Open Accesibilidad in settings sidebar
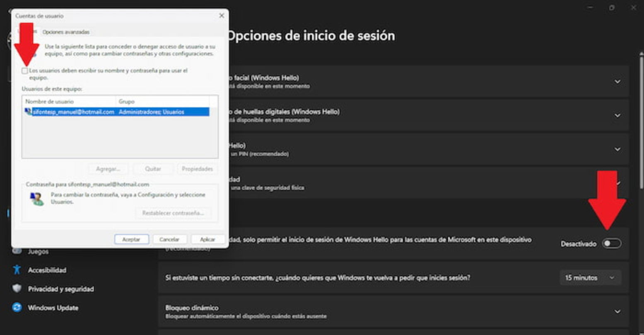Screen dimensions: 644x335 point(47,270)
